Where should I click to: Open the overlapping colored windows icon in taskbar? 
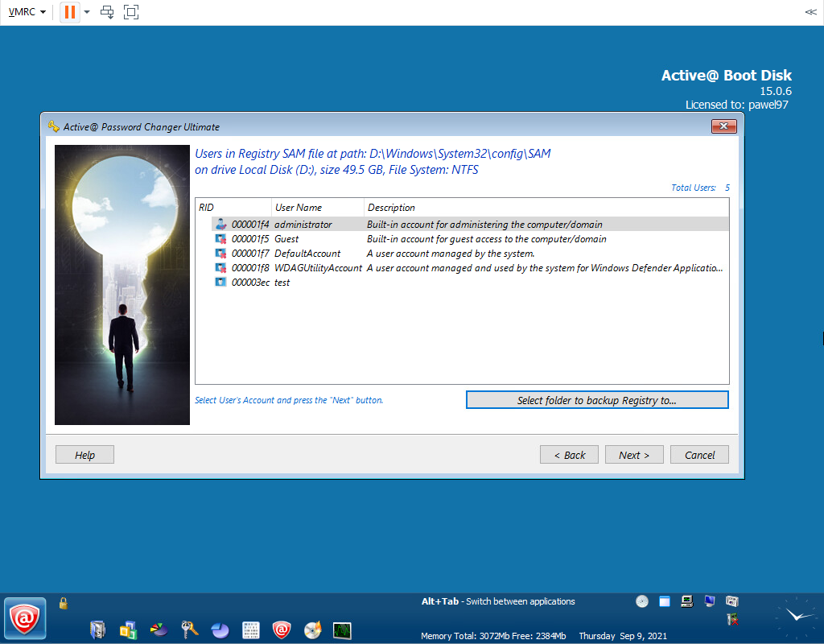128,630
